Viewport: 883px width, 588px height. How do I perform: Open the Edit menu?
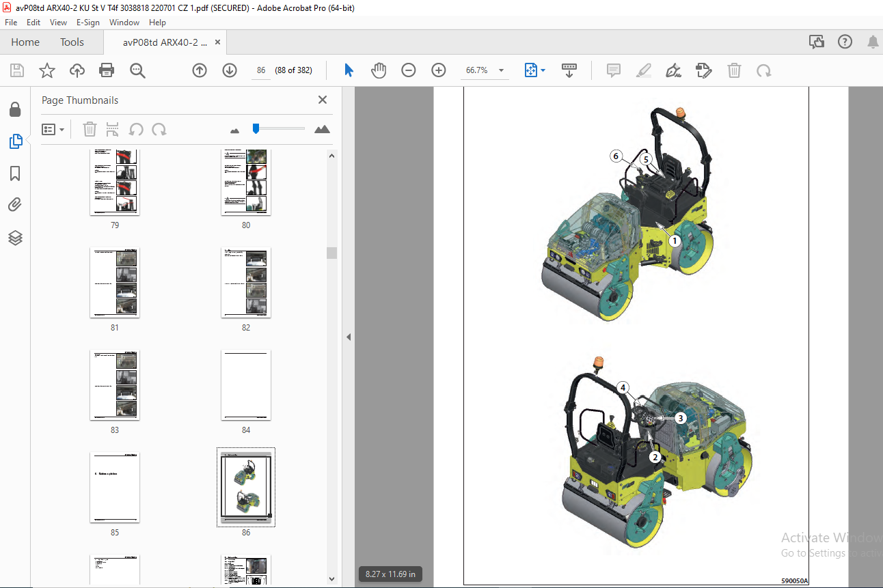(x=33, y=23)
